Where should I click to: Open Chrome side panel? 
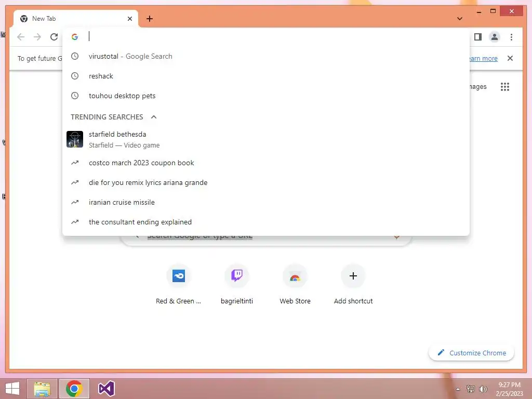[478, 37]
